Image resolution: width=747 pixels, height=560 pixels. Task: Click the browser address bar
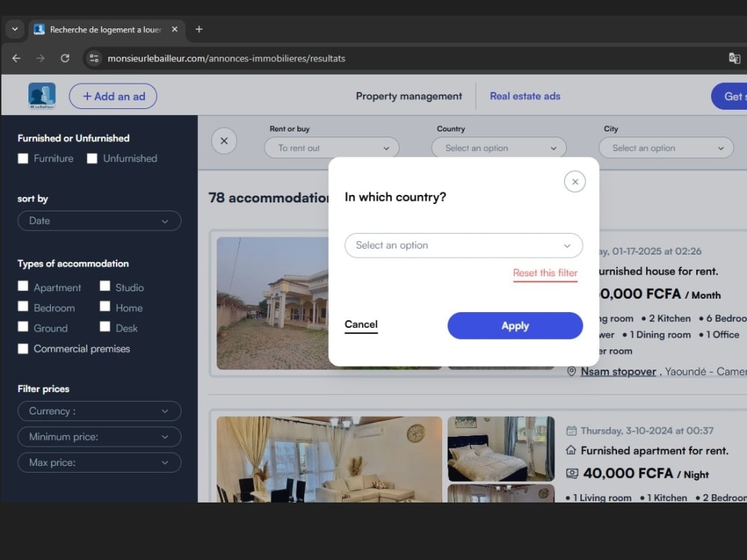coord(409,58)
